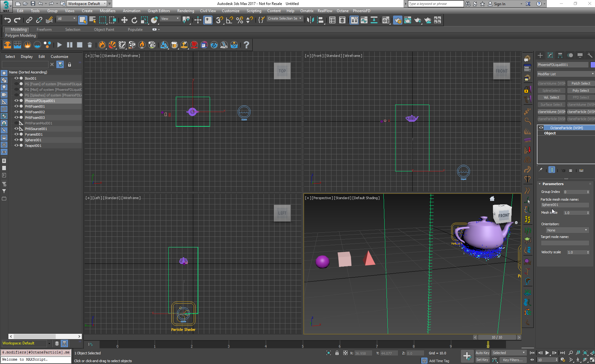Viewport: 595px width, 364px height.
Task: Open the Zoom viewport navigation tool
Action: (x=571, y=353)
